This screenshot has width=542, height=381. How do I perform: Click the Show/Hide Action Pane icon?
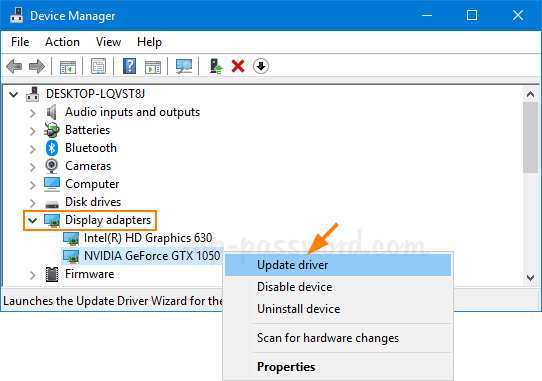152,66
